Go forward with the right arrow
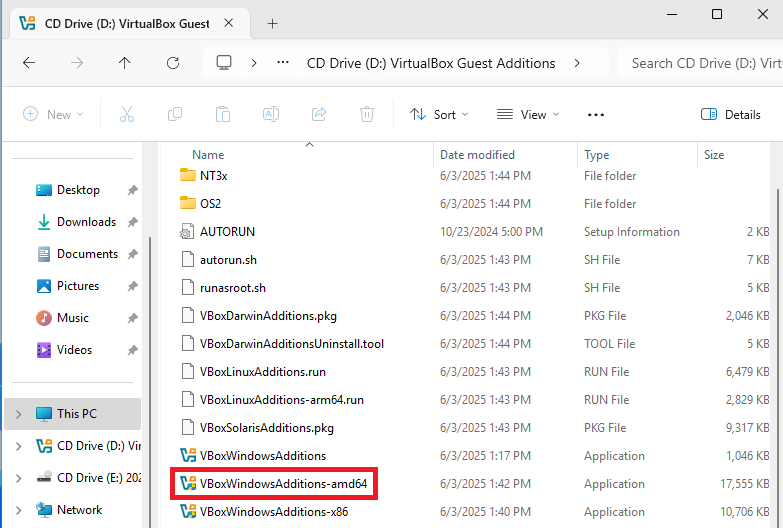The width and height of the screenshot is (783, 528). [77, 63]
